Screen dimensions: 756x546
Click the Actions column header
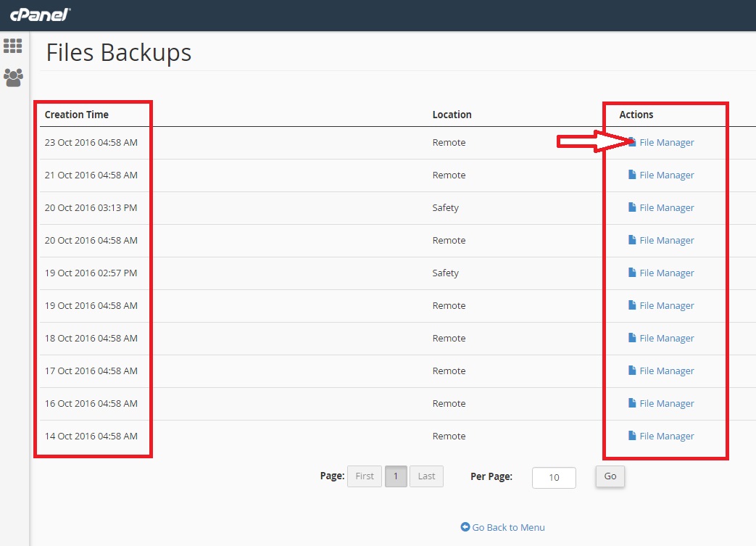(636, 115)
